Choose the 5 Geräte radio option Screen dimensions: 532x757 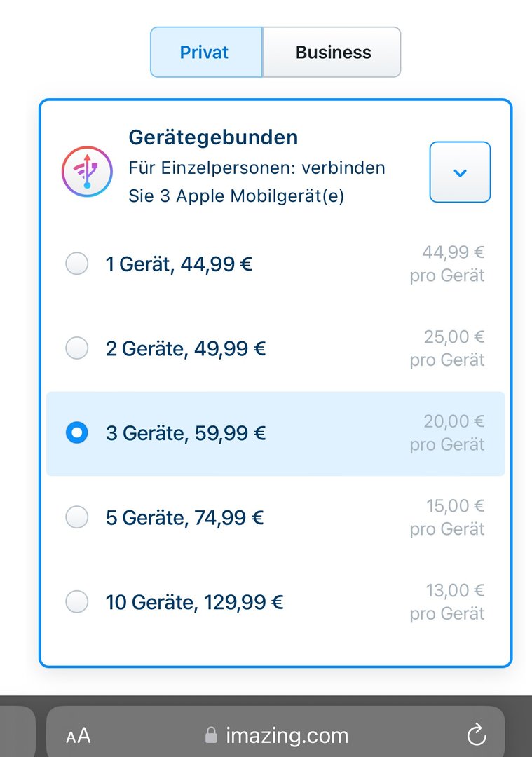(x=77, y=517)
